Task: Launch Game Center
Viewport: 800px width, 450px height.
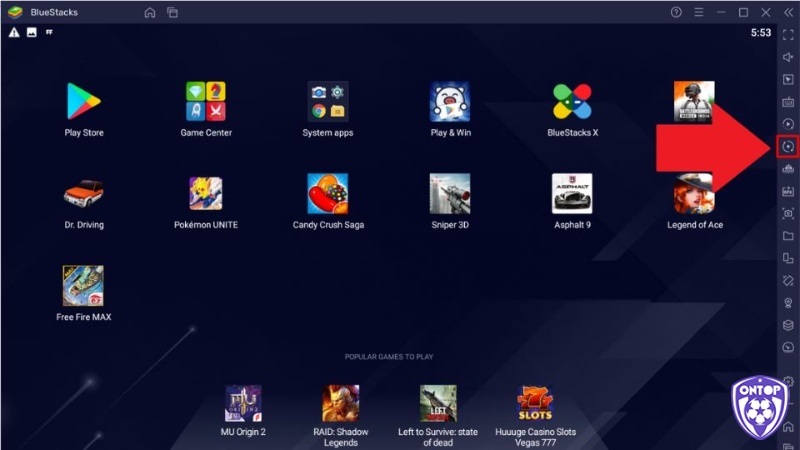Action: pyautogui.click(x=206, y=102)
